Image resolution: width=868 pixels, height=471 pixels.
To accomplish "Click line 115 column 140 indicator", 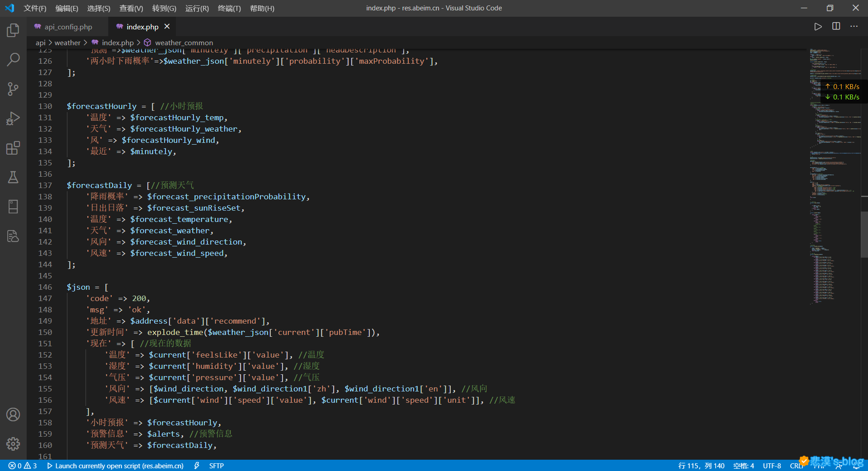I will coord(701,466).
